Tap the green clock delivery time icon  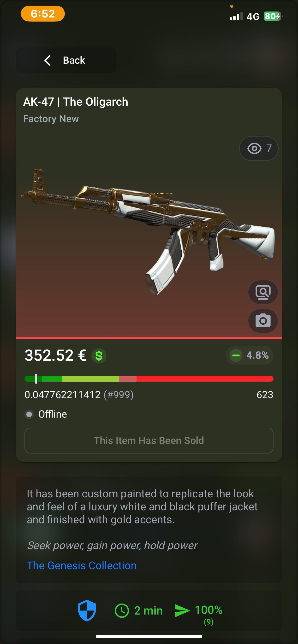coord(122,610)
